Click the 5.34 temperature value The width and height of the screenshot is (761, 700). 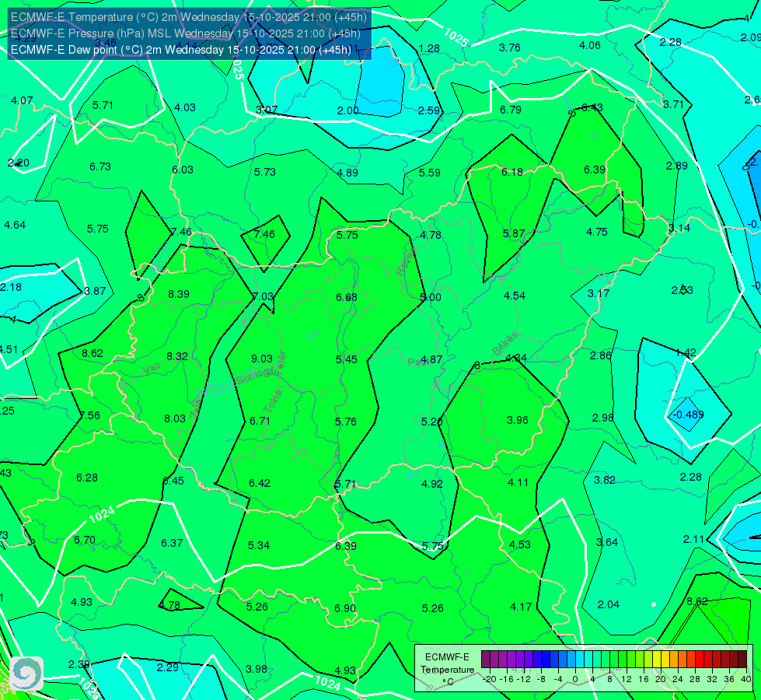pyautogui.click(x=259, y=545)
